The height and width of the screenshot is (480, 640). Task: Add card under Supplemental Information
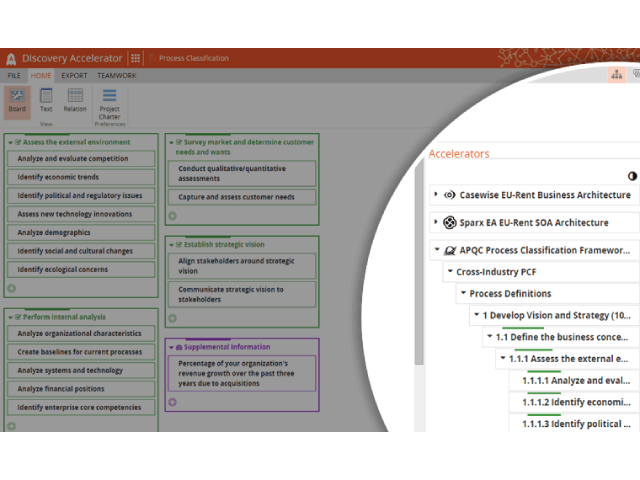tap(172, 402)
